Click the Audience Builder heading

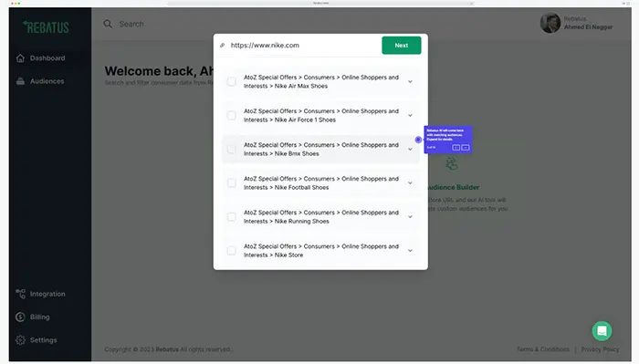[454, 187]
